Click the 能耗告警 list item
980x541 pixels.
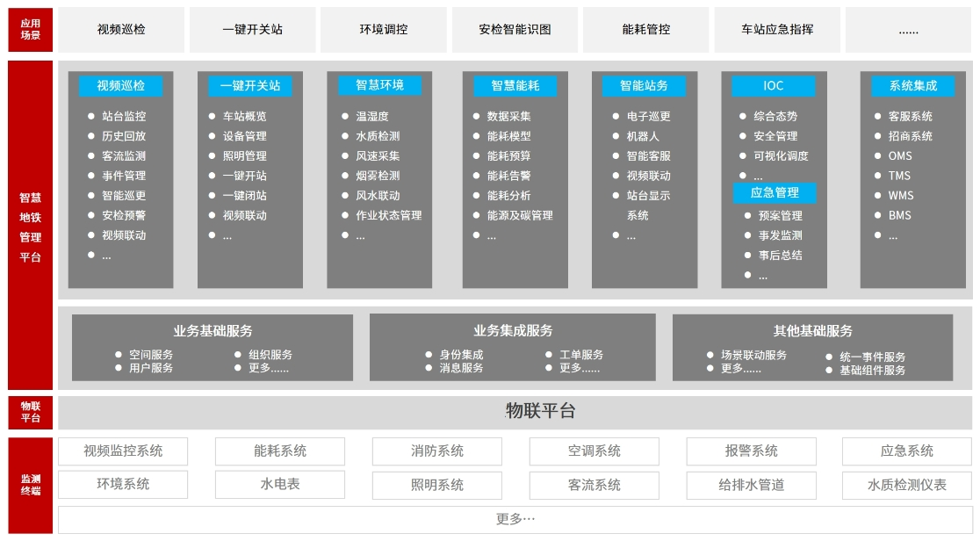click(508, 176)
